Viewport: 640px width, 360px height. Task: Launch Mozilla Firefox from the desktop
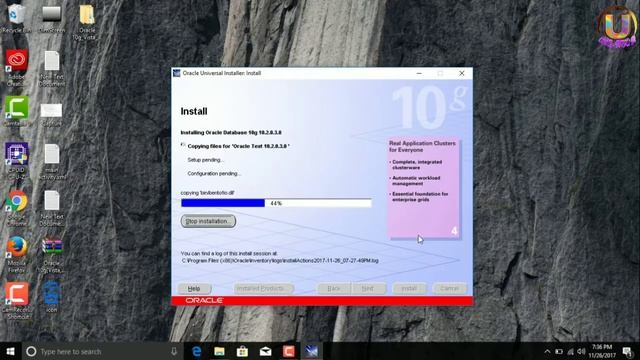tap(16, 254)
